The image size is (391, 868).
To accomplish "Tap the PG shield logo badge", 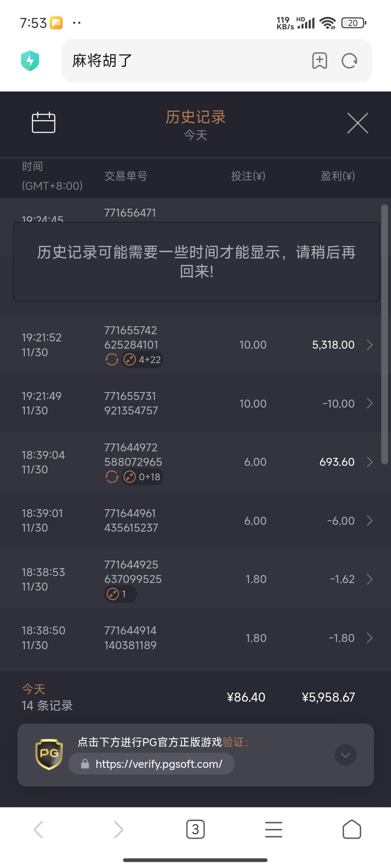I will 49,754.
